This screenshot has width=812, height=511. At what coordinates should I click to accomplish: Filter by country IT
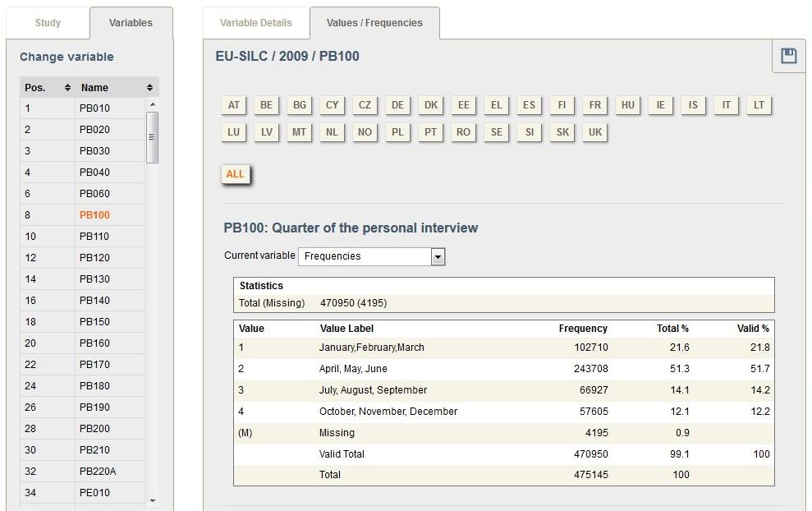tap(726, 104)
